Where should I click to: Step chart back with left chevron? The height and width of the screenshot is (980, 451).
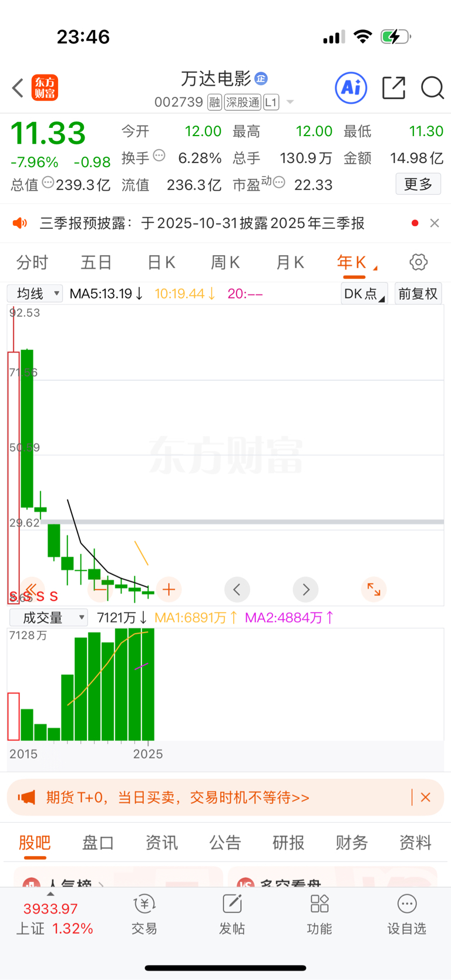[237, 589]
